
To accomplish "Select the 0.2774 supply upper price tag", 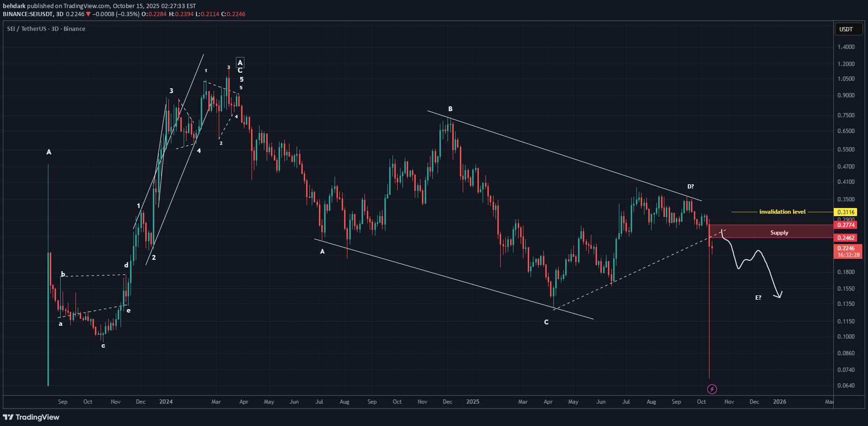I will [x=846, y=225].
